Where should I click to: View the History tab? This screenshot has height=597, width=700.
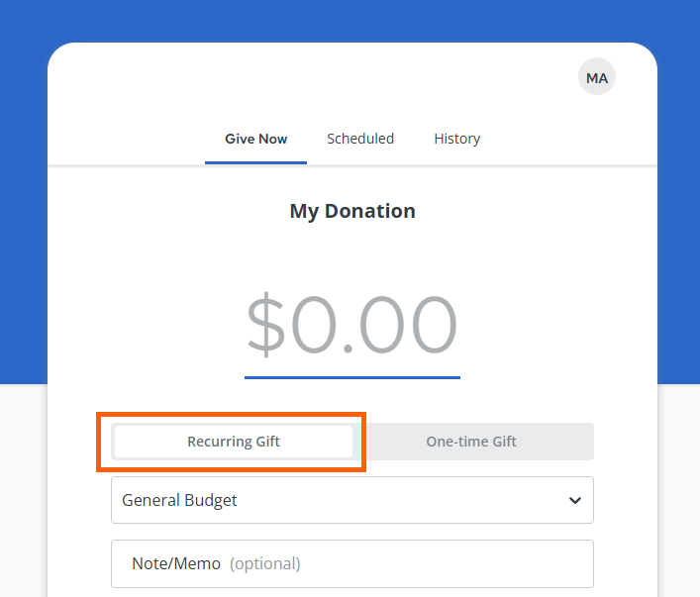point(456,139)
